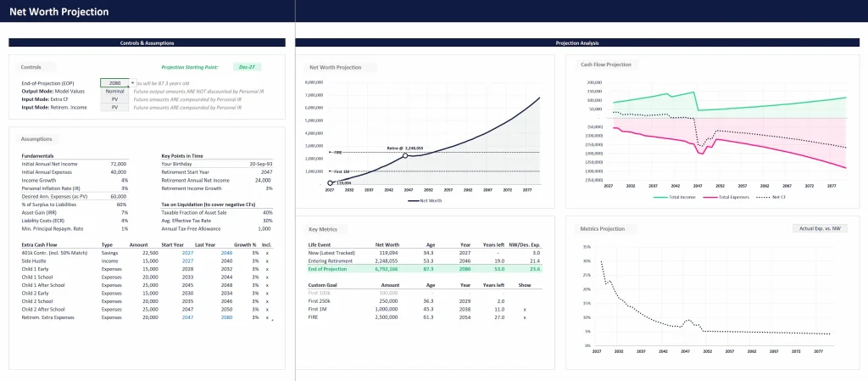Select Initial Annual Net Income value 72,000
The height and width of the screenshot is (381, 868).
click(118, 164)
